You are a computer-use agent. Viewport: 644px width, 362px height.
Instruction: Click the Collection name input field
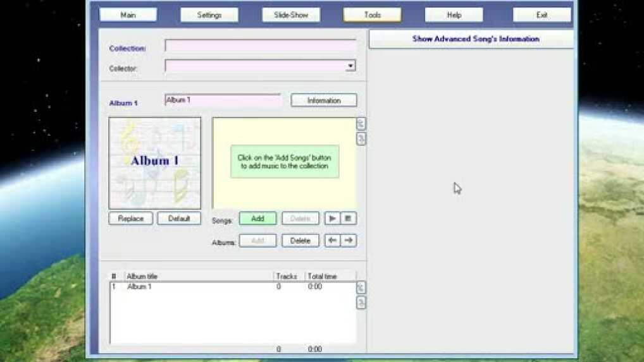point(260,45)
